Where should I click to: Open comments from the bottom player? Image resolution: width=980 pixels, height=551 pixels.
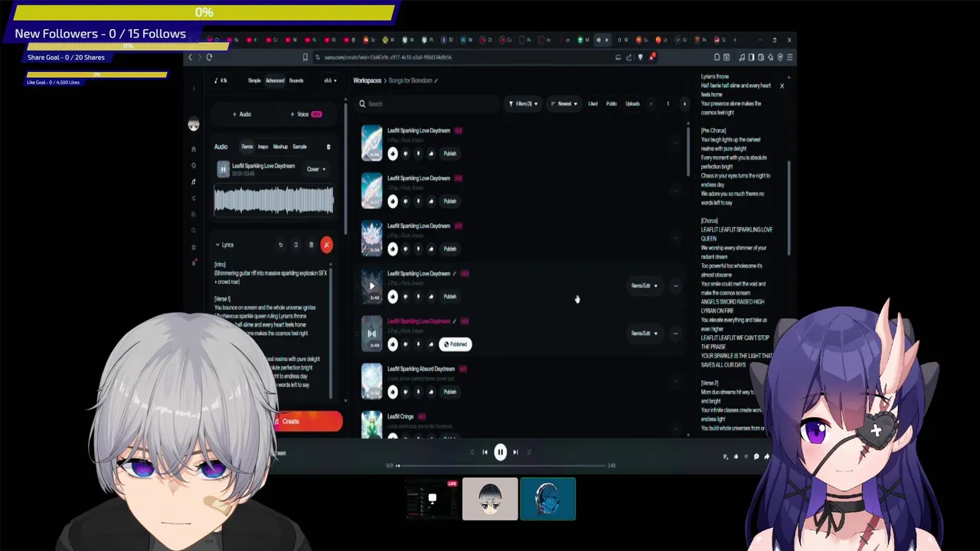pyautogui.click(x=756, y=457)
